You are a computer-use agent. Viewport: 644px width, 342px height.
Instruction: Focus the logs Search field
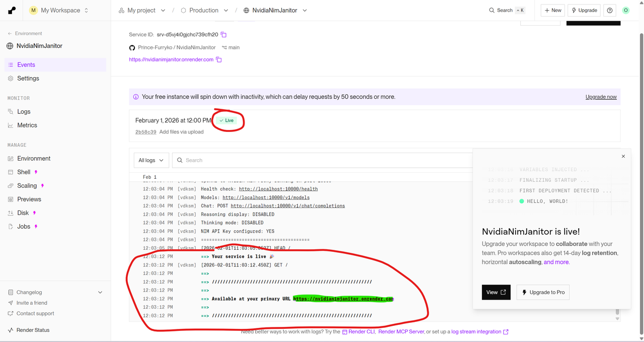322,160
